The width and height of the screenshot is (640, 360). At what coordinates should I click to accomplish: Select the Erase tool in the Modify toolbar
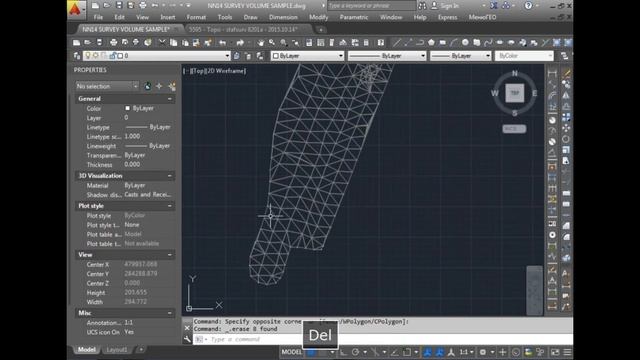click(x=566, y=73)
